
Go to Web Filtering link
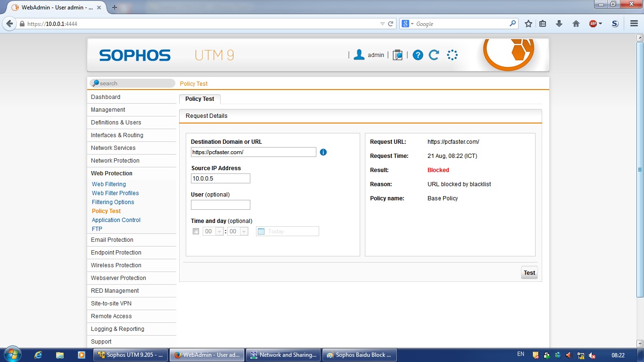pos(109,184)
